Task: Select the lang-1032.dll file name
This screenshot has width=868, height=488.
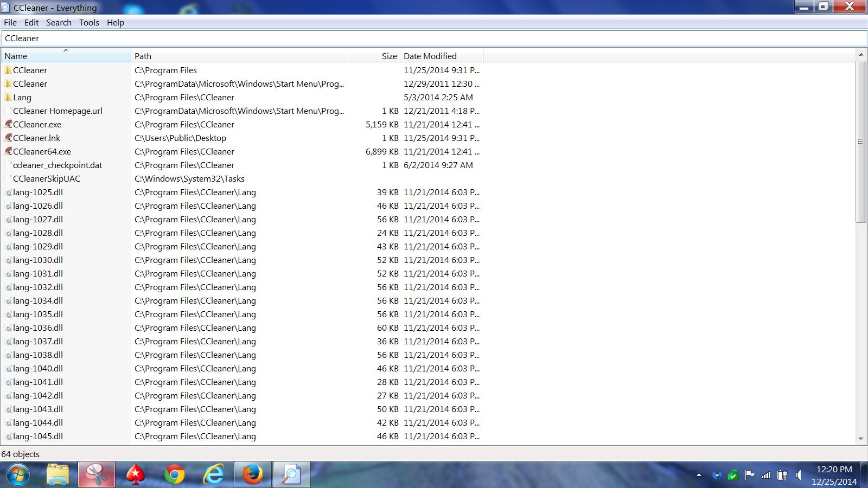Action: (38, 287)
